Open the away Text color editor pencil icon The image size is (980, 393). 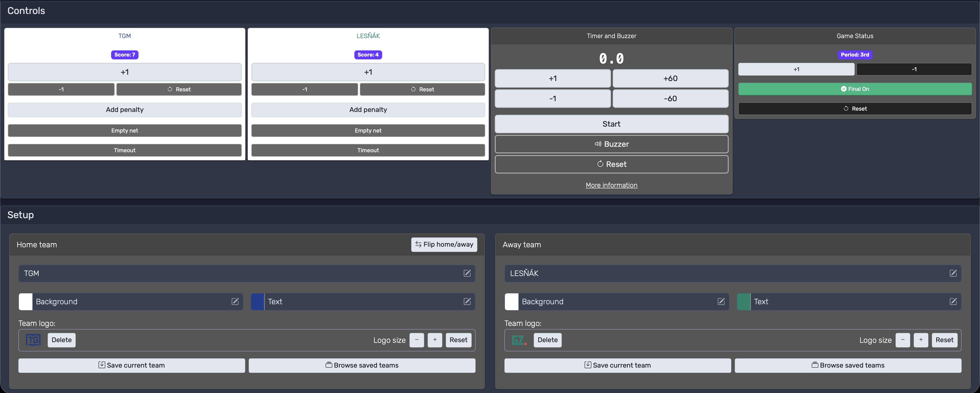954,302
